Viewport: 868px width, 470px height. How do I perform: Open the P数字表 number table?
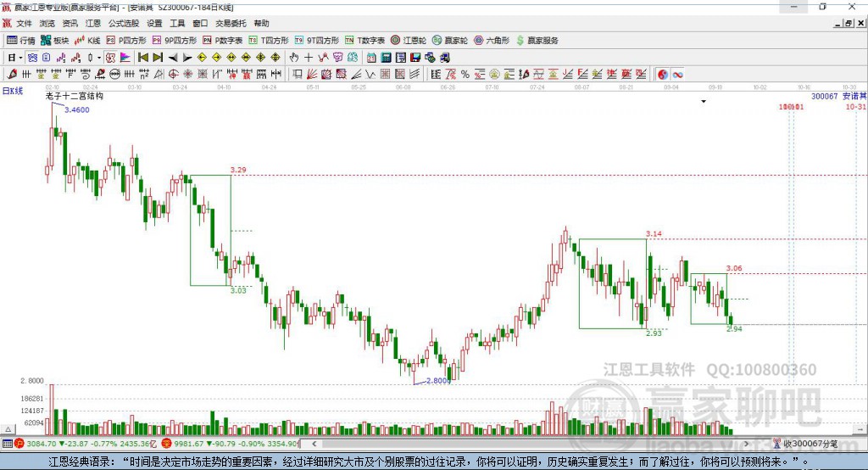click(223, 41)
